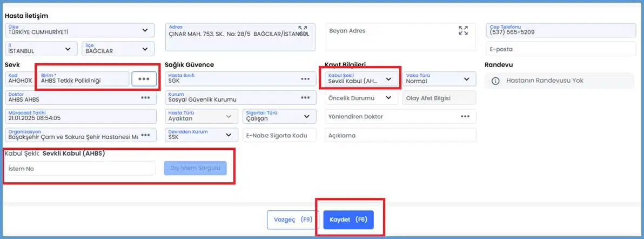Image resolution: width=644 pixels, height=239 pixels.
Task: Open the İl dropdown showing İSTANBUL
Action: [41, 49]
